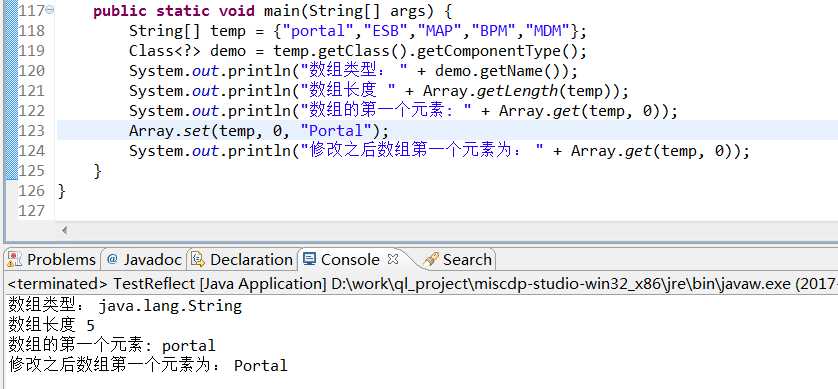Click console output java.lang.String line
Image resolution: width=838 pixels, height=389 pixels.
click(125, 306)
